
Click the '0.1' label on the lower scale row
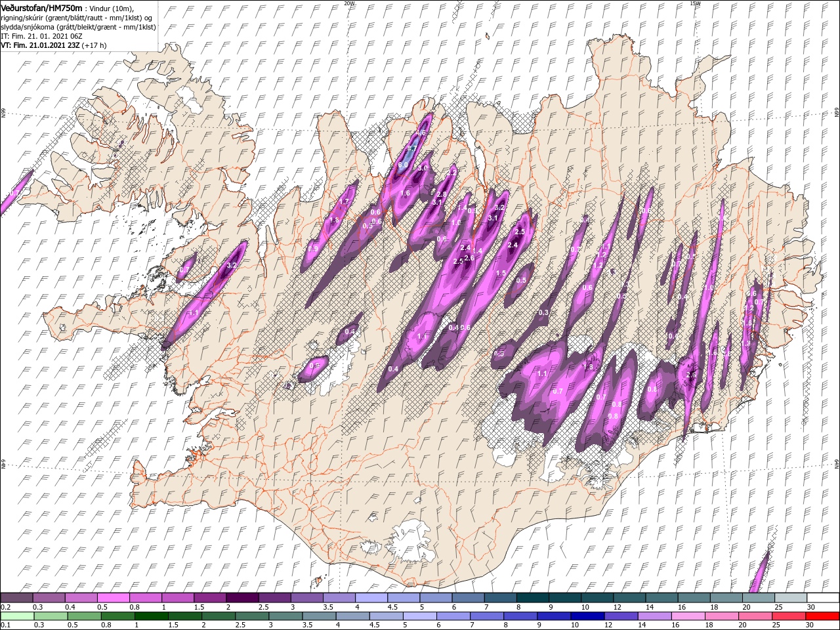click(x=5, y=625)
